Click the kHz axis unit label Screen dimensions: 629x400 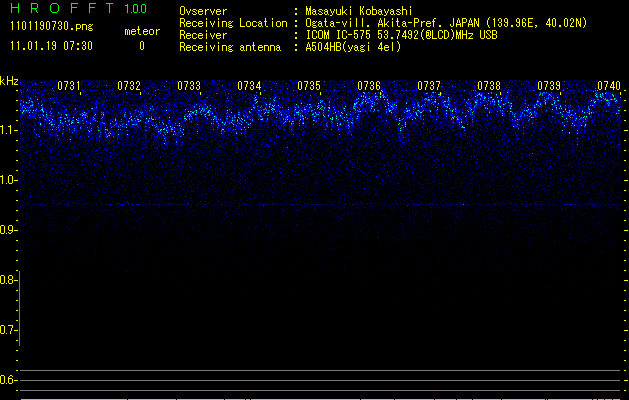point(9,81)
